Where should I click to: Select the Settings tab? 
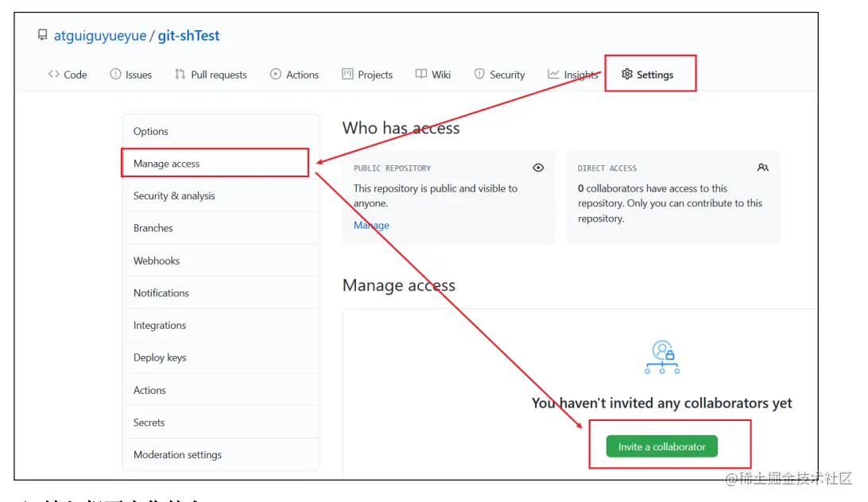coord(648,74)
